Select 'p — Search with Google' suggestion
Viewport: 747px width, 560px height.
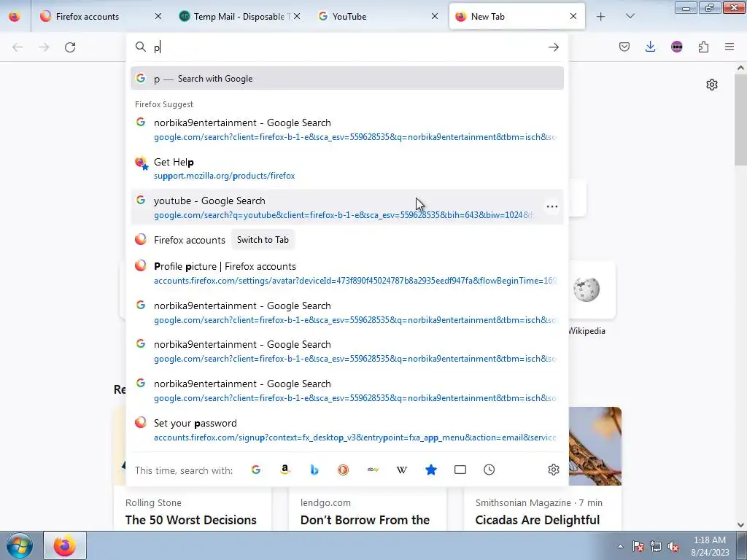pos(347,79)
